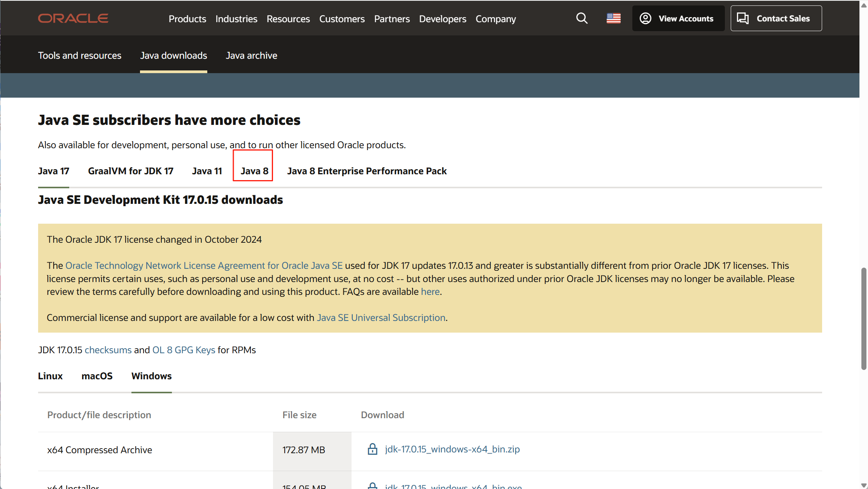Click the '172.87 MB' file size cell
Image resolution: width=868 pixels, height=489 pixels.
[312, 451]
